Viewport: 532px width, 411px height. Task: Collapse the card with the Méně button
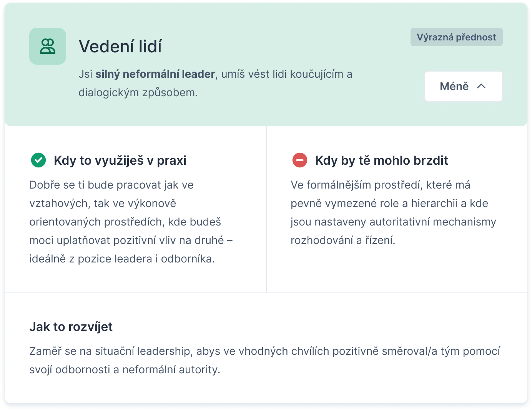point(463,86)
